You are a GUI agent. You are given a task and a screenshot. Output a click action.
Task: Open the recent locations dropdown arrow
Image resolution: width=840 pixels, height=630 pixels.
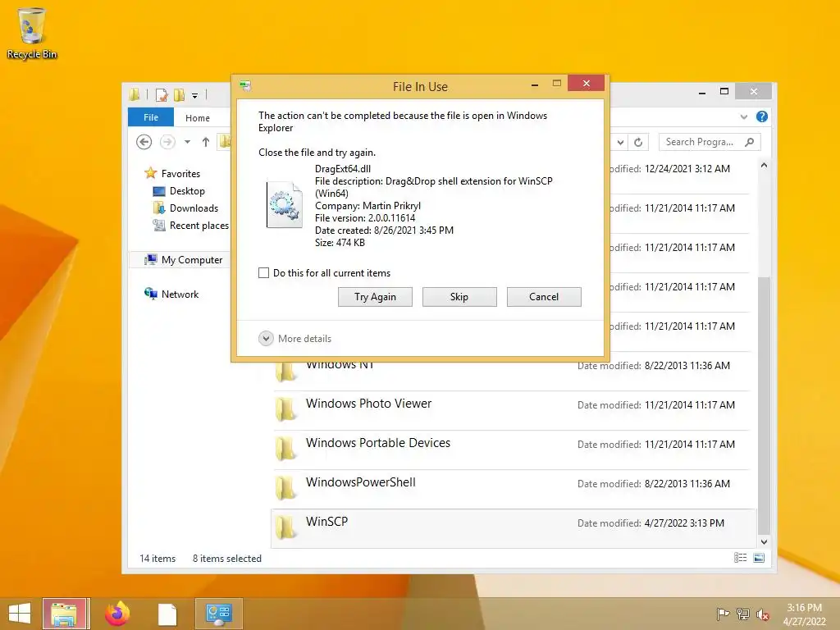(187, 142)
